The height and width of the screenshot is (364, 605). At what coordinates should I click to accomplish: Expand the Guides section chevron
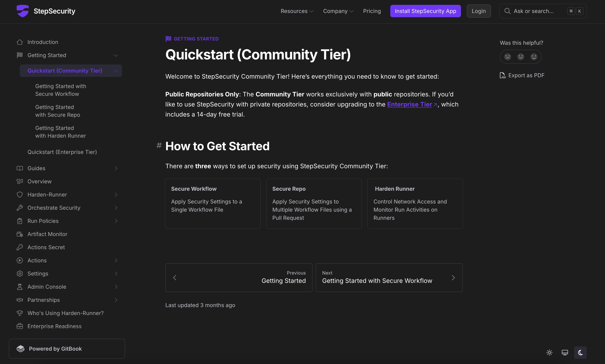point(116,168)
